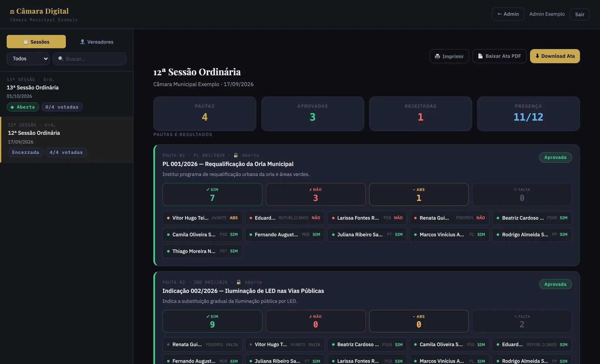Switch to the Sessões tab
The height and width of the screenshot is (364, 600).
36,42
